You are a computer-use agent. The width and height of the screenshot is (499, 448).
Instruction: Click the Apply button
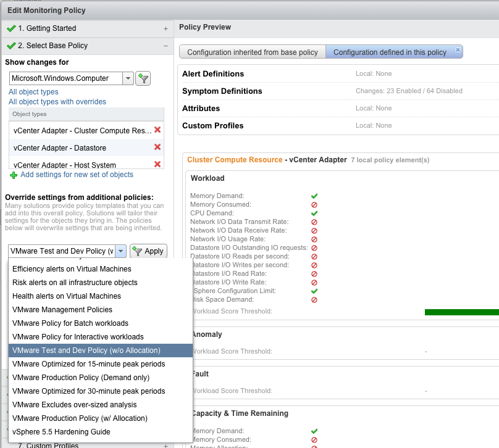pyautogui.click(x=148, y=251)
